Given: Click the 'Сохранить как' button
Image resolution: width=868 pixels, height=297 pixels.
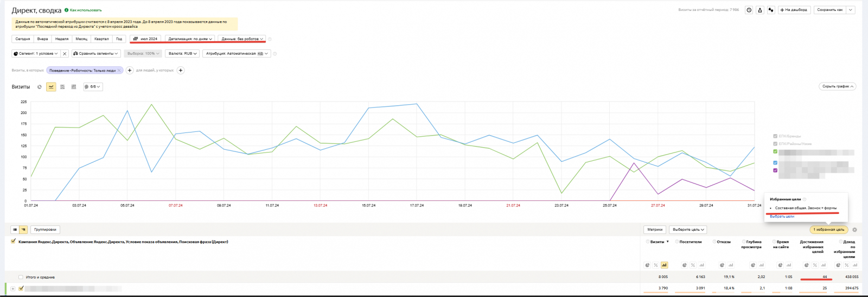Looking at the screenshot, I should (x=830, y=10).
